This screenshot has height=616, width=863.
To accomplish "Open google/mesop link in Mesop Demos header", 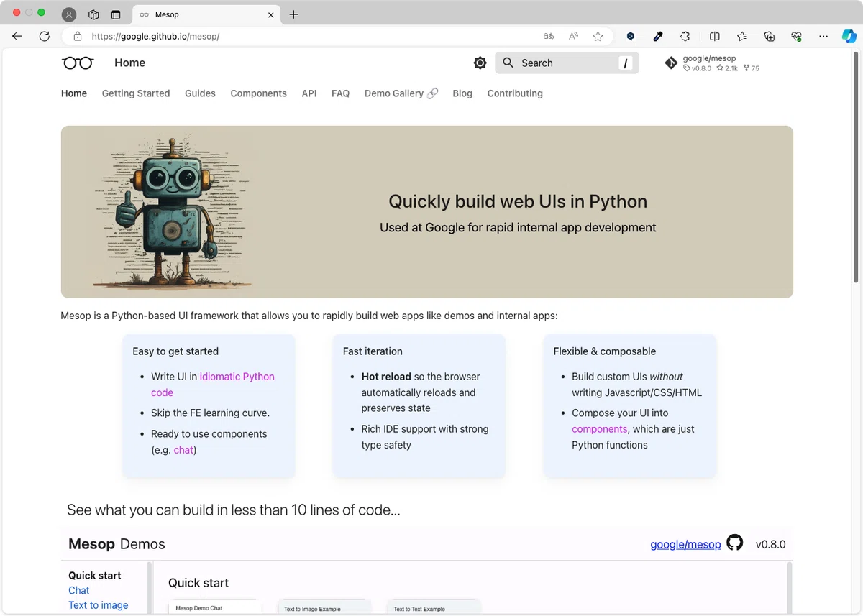I will (685, 544).
